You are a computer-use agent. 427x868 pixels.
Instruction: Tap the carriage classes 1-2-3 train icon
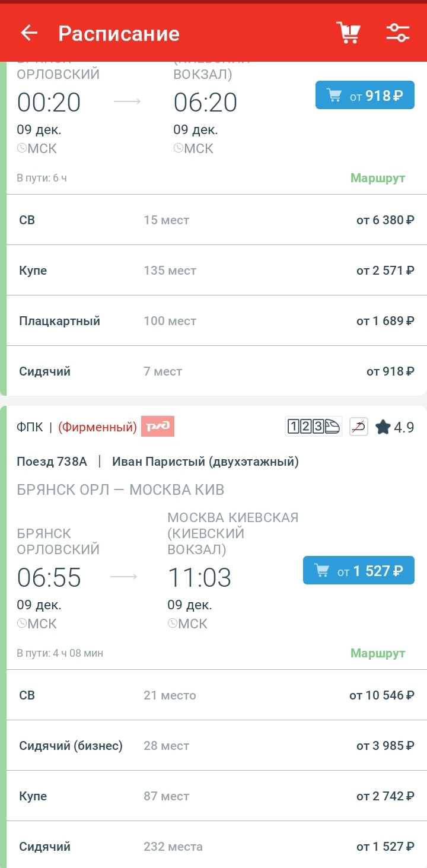(x=313, y=427)
